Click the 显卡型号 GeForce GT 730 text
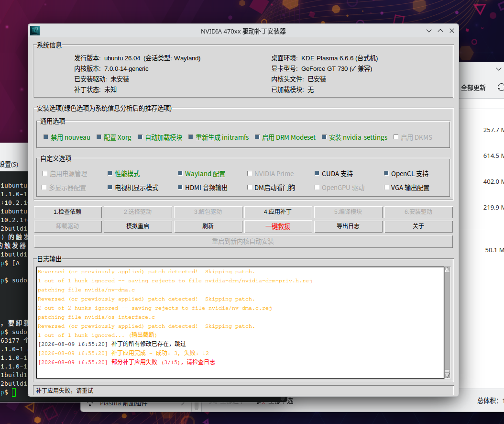This screenshot has width=504, height=424. (x=322, y=68)
